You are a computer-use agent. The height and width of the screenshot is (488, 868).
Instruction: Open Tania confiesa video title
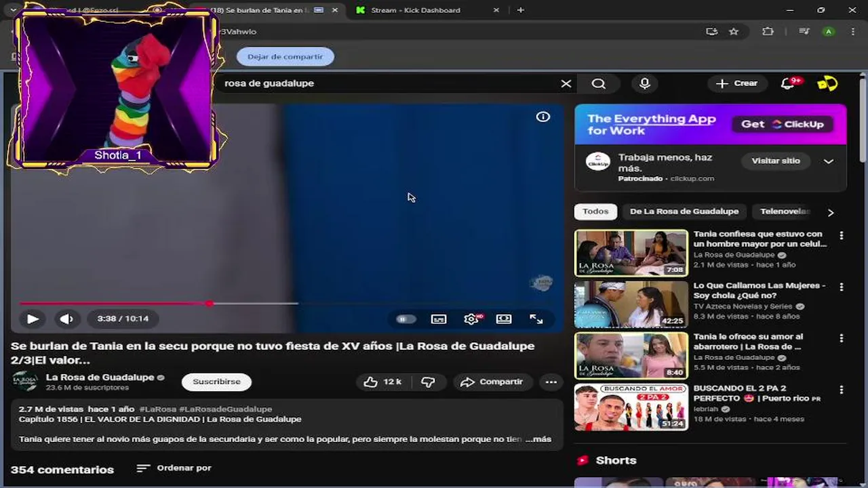tap(760, 239)
